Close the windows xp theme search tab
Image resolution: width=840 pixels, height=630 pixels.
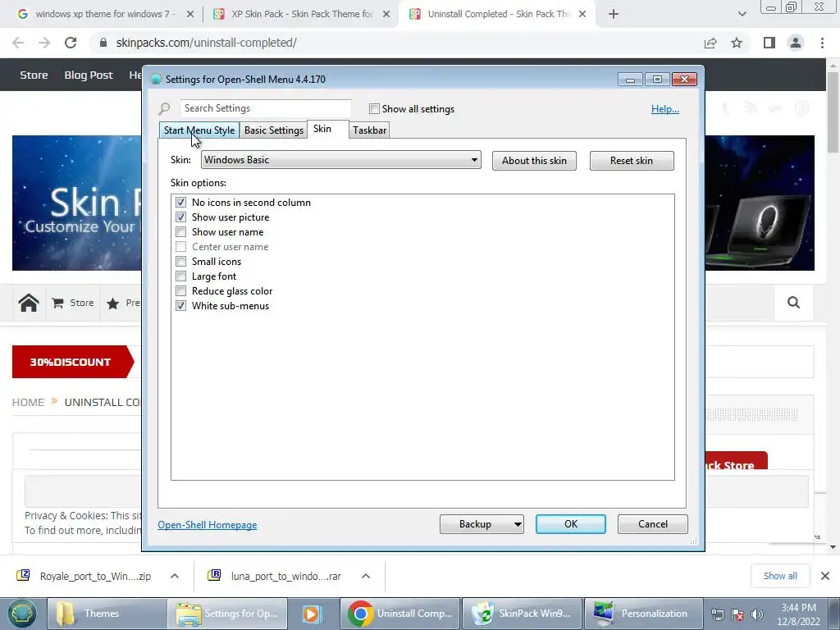click(x=190, y=15)
